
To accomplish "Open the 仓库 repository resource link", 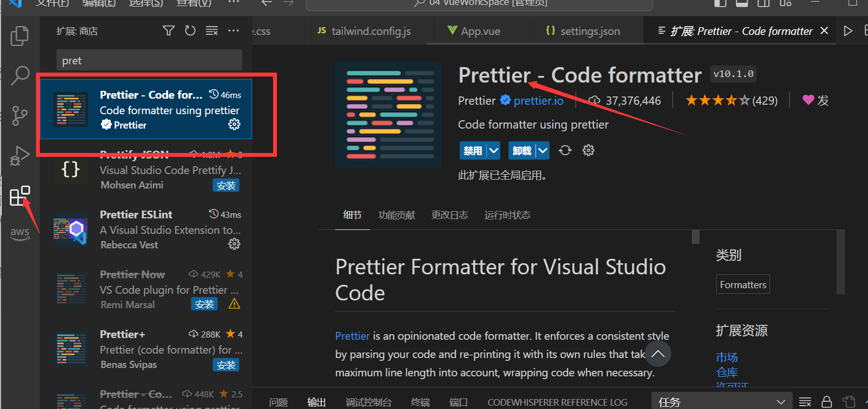I will tap(727, 372).
